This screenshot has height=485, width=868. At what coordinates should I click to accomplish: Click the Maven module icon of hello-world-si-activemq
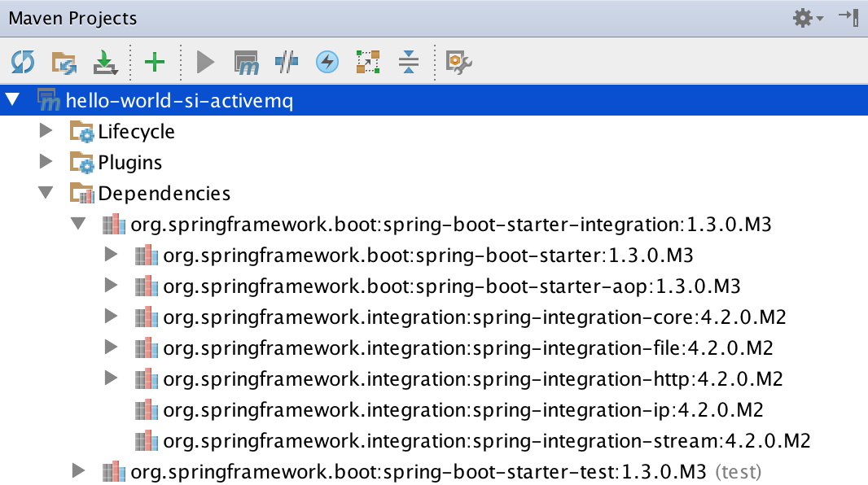pos(48,100)
